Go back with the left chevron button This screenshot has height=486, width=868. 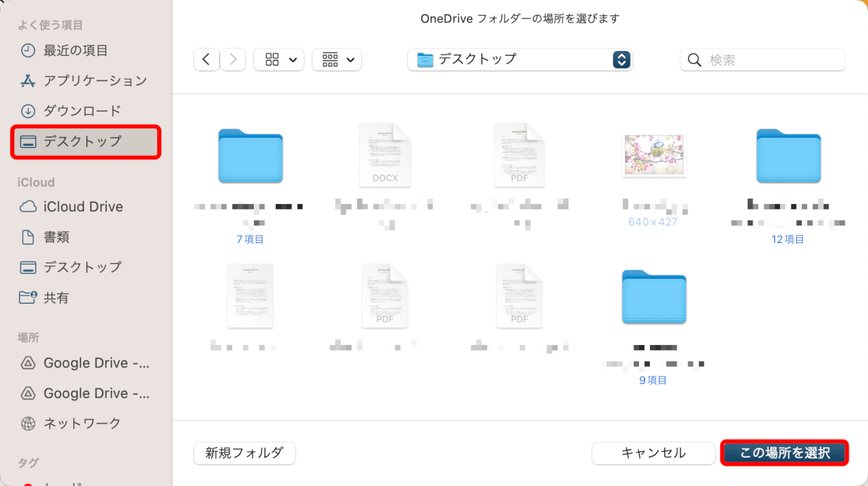tap(207, 60)
